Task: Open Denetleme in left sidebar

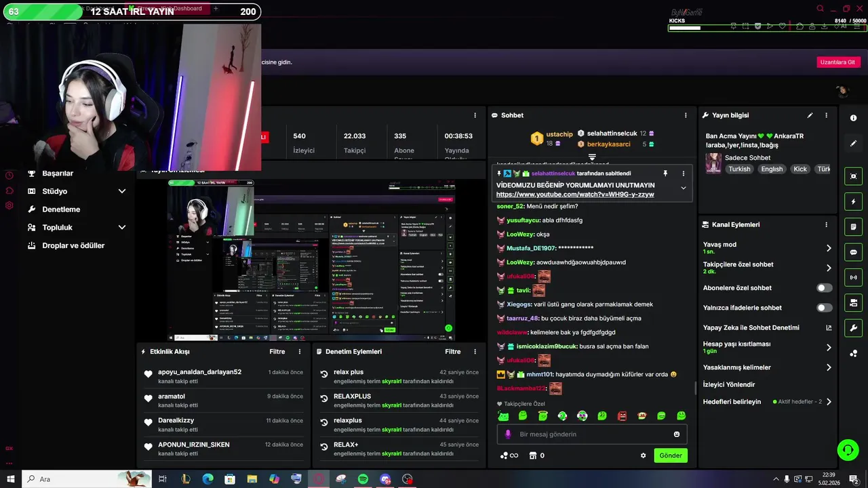Action: click(x=61, y=209)
